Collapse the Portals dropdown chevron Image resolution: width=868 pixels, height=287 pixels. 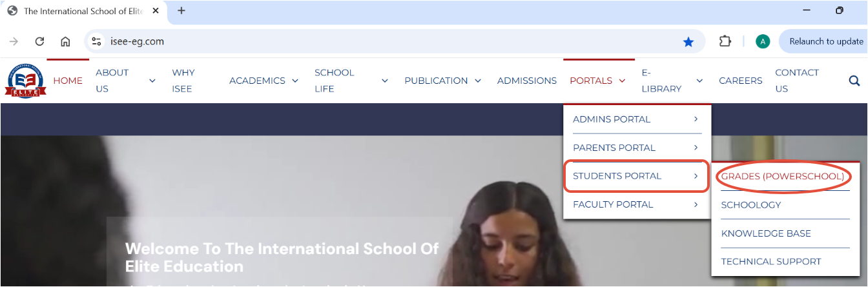622,81
